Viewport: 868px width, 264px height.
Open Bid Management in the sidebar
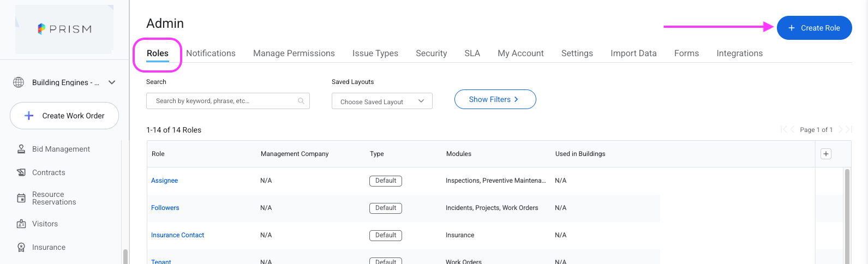(61, 149)
